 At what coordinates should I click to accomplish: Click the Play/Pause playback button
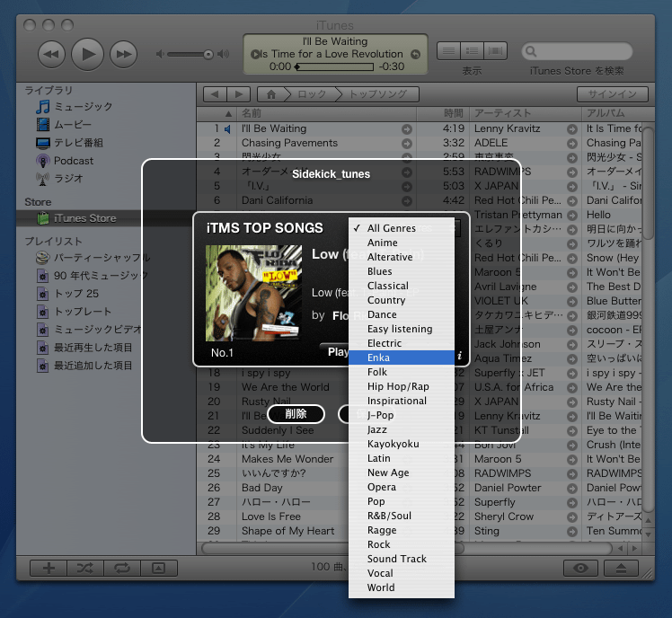point(87,54)
